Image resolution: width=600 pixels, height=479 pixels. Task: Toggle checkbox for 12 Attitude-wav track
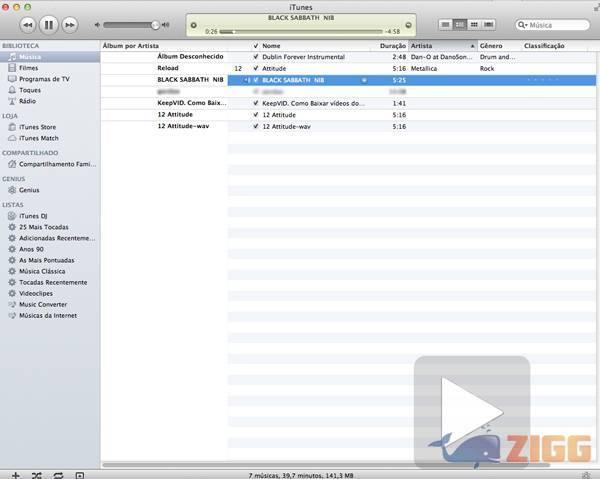256,126
